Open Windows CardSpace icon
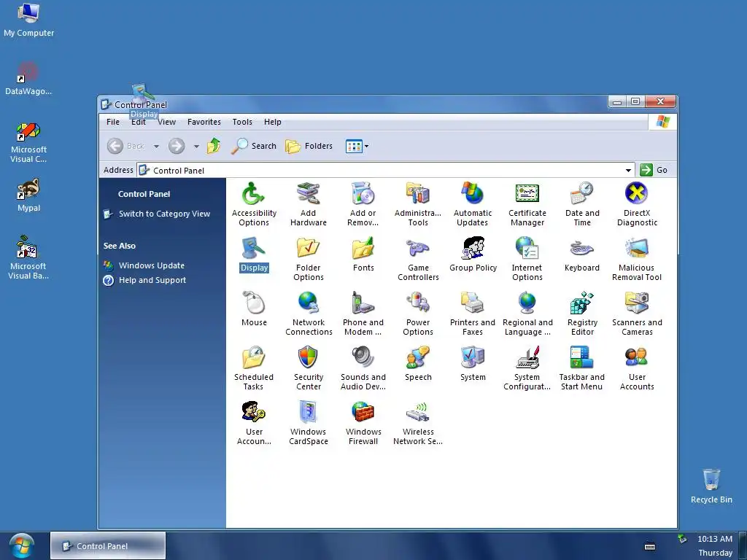The height and width of the screenshot is (560, 747). pyautogui.click(x=309, y=423)
